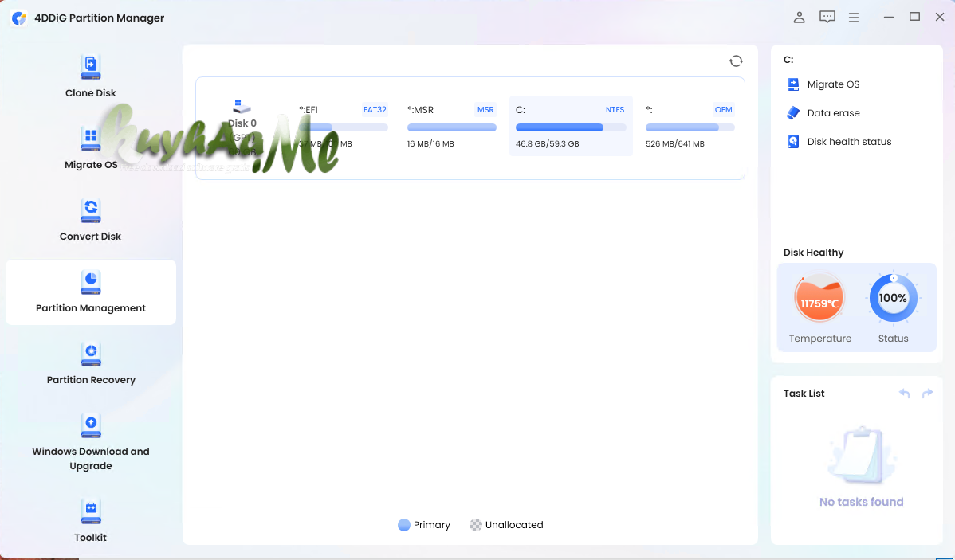The width and height of the screenshot is (955, 560).
Task: Click the MSR type tag
Action: 485,110
